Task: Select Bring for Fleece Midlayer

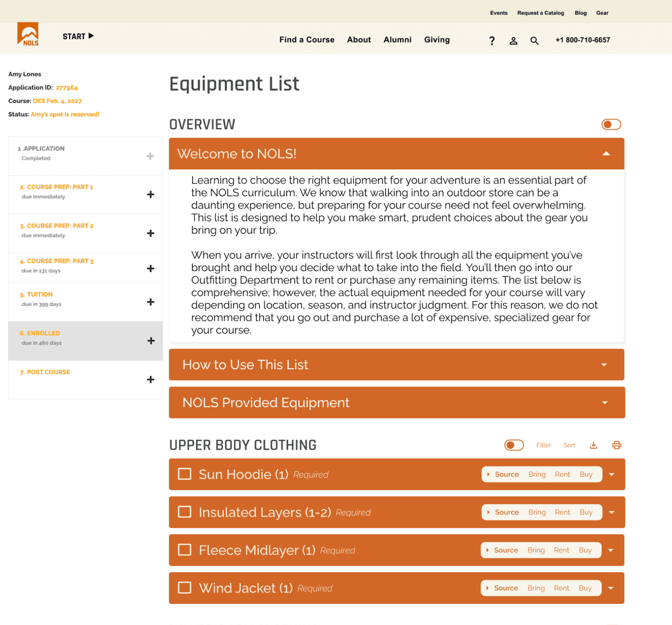Action: [x=536, y=550]
